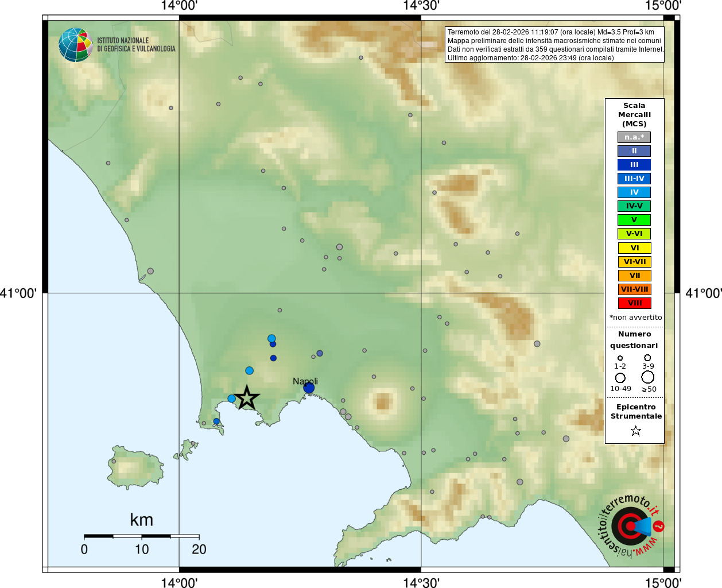Image resolution: width=722 pixels, height=588 pixels.
Task: Select the light blue IV intensity swatch
Action: [634, 192]
